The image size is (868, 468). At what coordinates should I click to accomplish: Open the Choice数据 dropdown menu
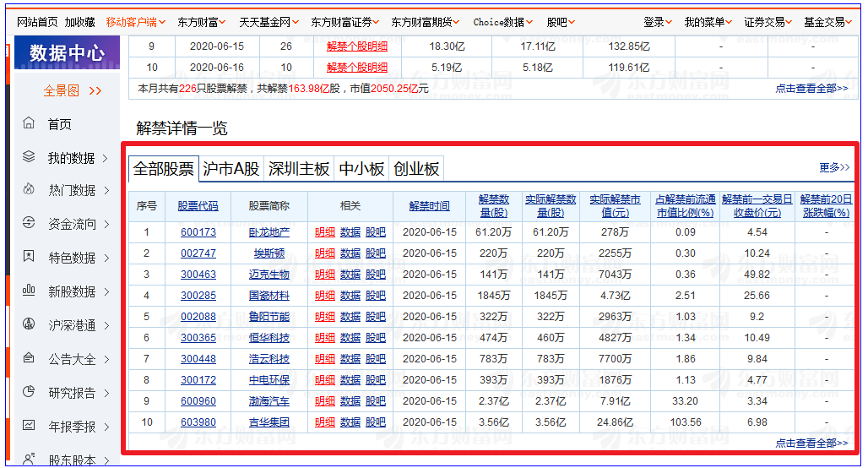(503, 22)
